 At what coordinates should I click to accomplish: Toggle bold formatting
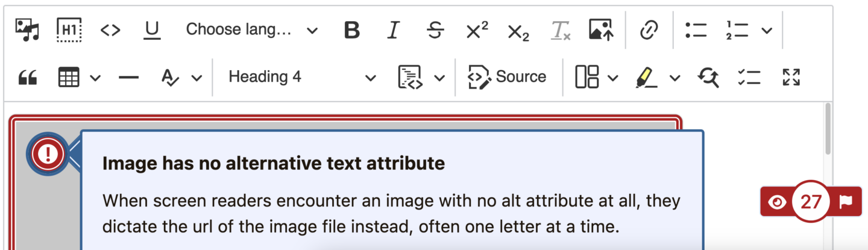pyautogui.click(x=352, y=30)
